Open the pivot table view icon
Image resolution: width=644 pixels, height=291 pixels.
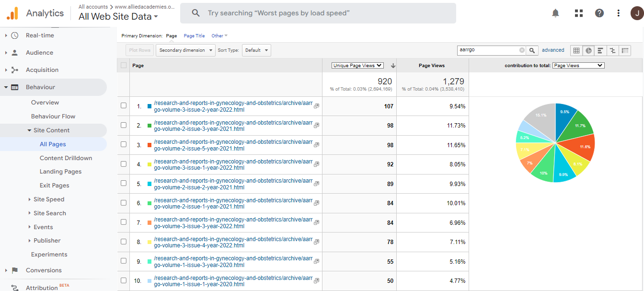pos(625,50)
